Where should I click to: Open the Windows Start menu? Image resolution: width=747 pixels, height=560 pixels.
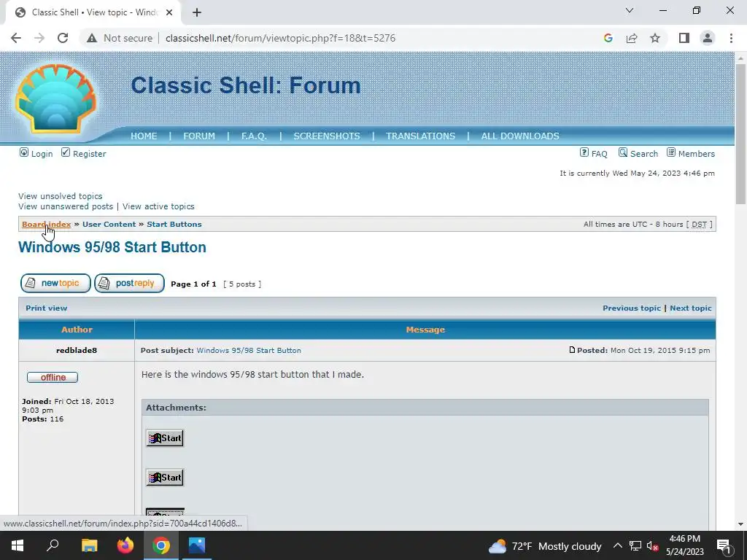pyautogui.click(x=18, y=545)
